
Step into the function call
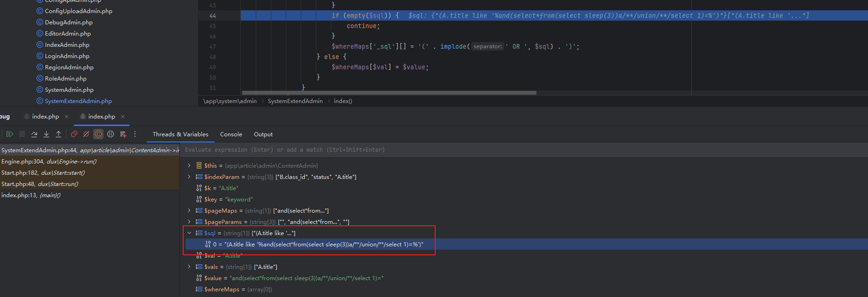tap(46, 134)
